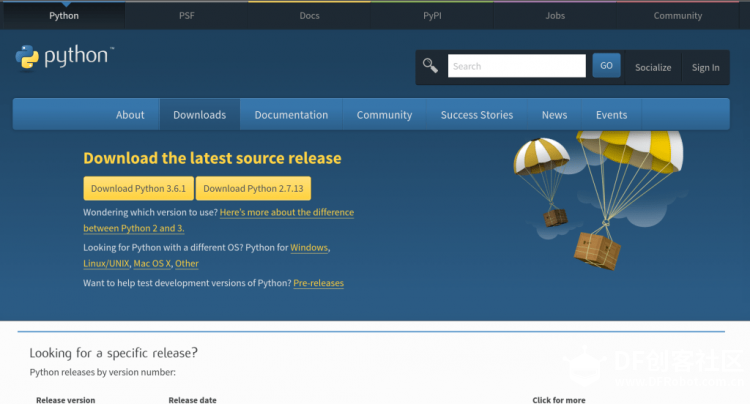Click Download Python 2.7.13 button
This screenshot has height=404, width=750.
tap(253, 188)
